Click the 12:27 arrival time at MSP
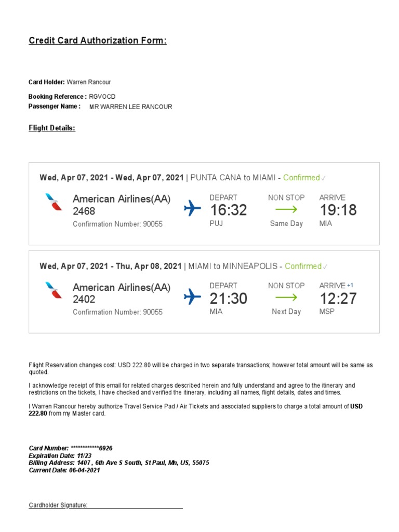This screenshot has height=532, width=399. tap(338, 298)
